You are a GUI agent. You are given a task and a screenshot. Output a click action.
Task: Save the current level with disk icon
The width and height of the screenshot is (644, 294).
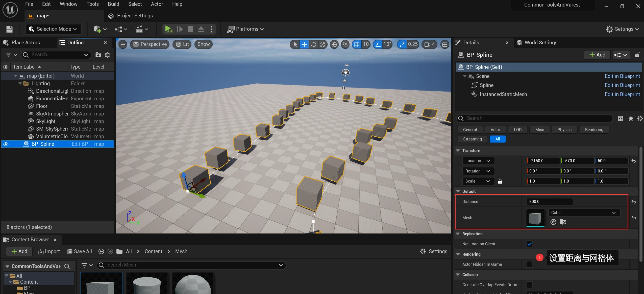tap(10, 29)
